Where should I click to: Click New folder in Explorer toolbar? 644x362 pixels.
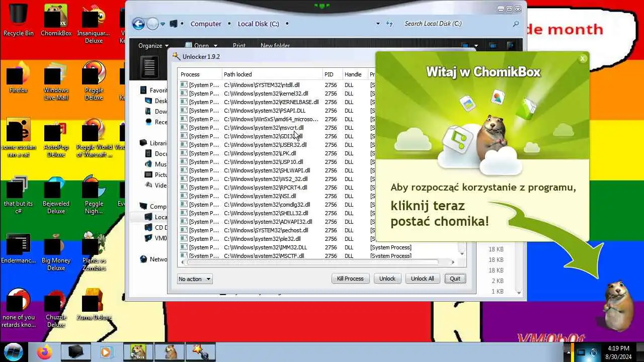275,46
